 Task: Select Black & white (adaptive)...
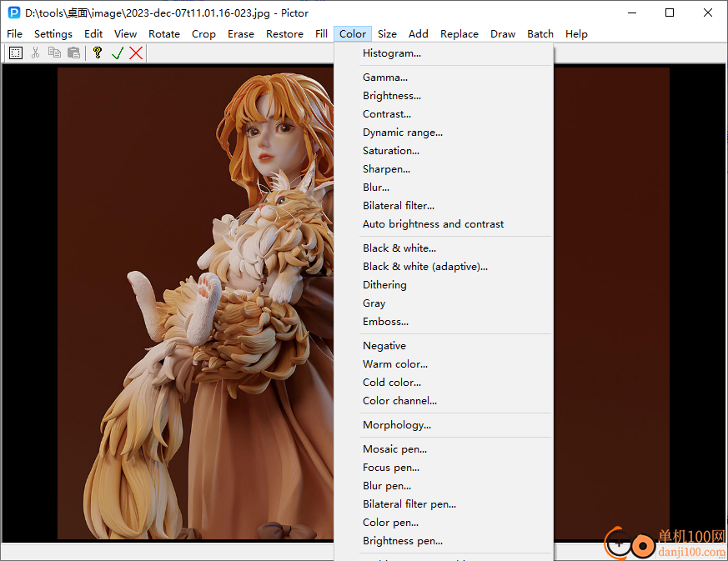444,267
